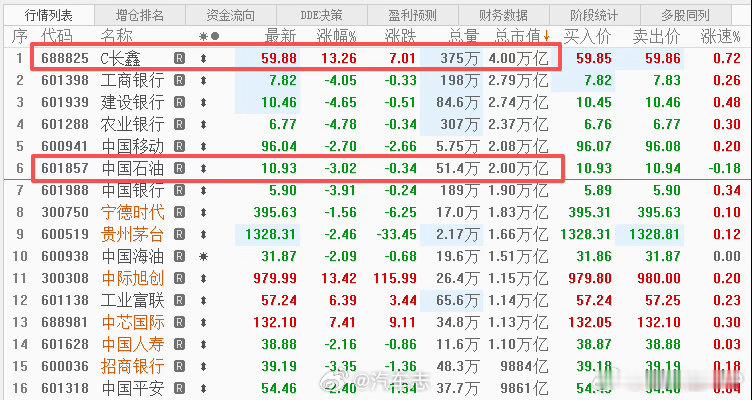This screenshot has width=752, height=400.
Task: Switch to the 财务数据 tab
Action: click(504, 15)
